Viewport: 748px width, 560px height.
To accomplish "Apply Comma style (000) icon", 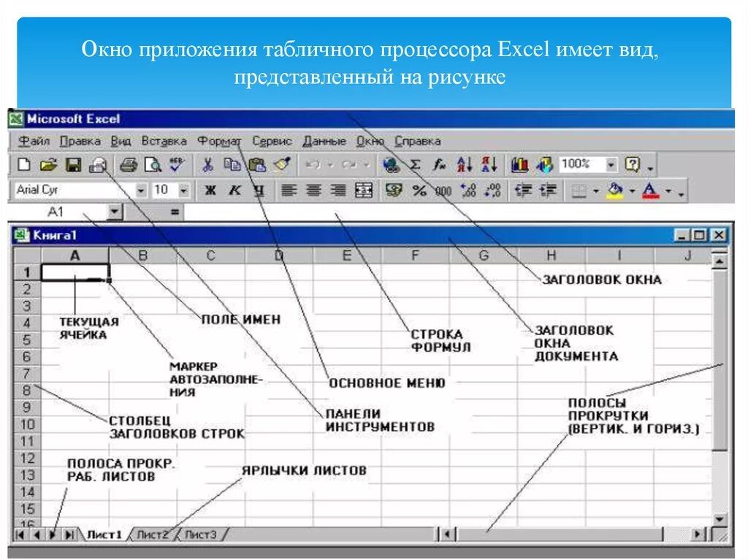I will (443, 191).
